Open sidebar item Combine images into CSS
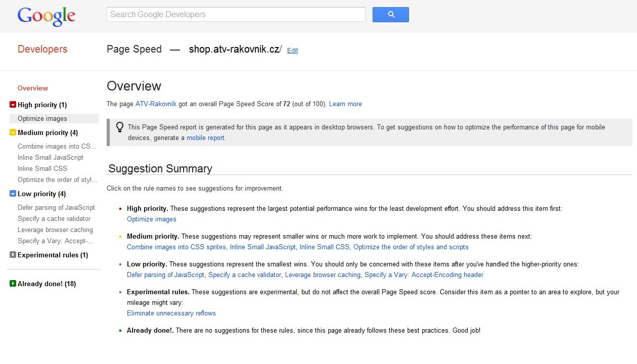637x364 pixels. click(57, 146)
